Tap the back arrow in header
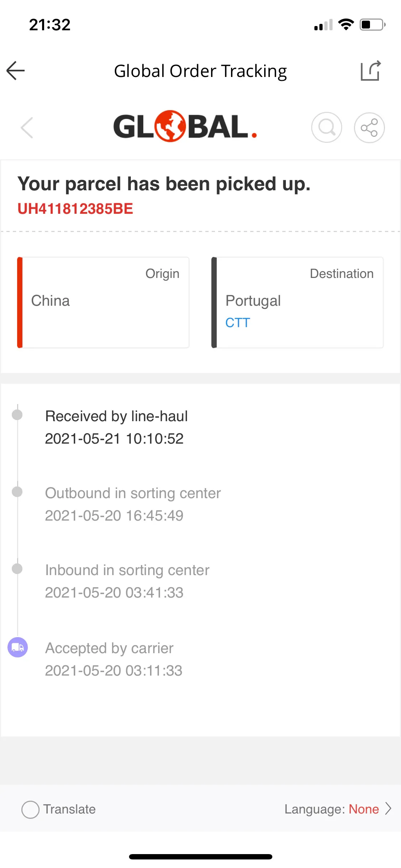The image size is (401, 868). (16, 71)
